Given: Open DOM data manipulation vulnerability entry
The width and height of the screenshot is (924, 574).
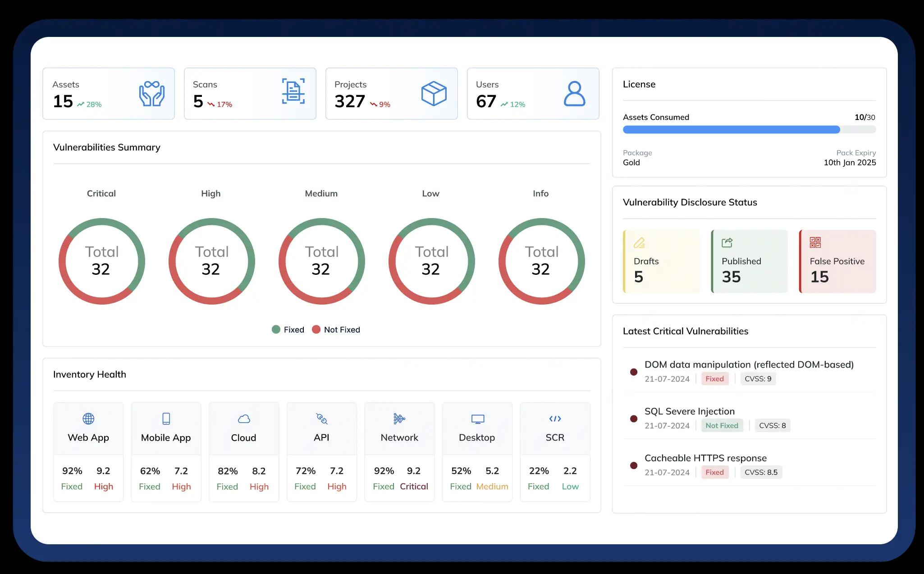Looking at the screenshot, I should pyautogui.click(x=749, y=364).
